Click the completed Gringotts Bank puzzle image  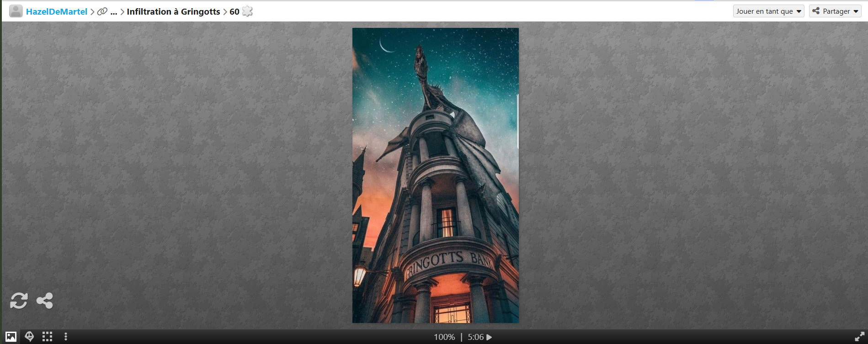pyautogui.click(x=435, y=175)
